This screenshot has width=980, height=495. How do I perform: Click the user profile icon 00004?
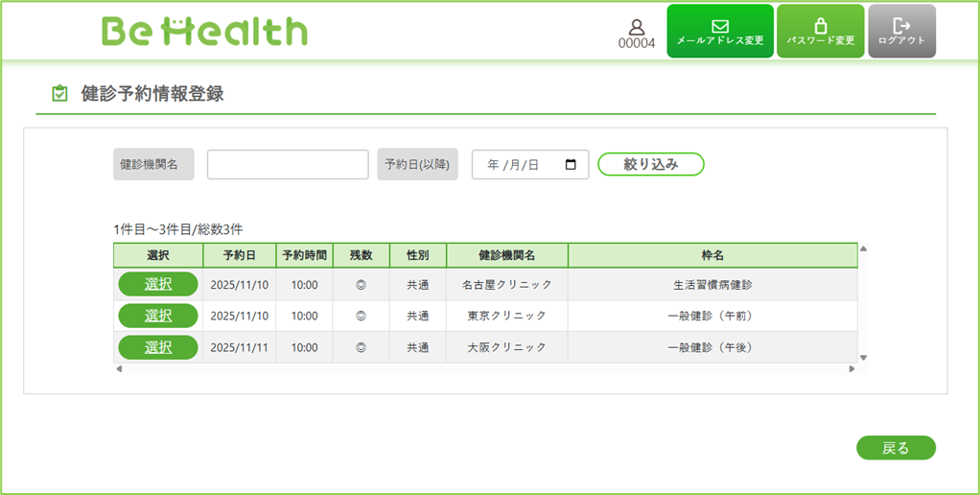(x=637, y=35)
